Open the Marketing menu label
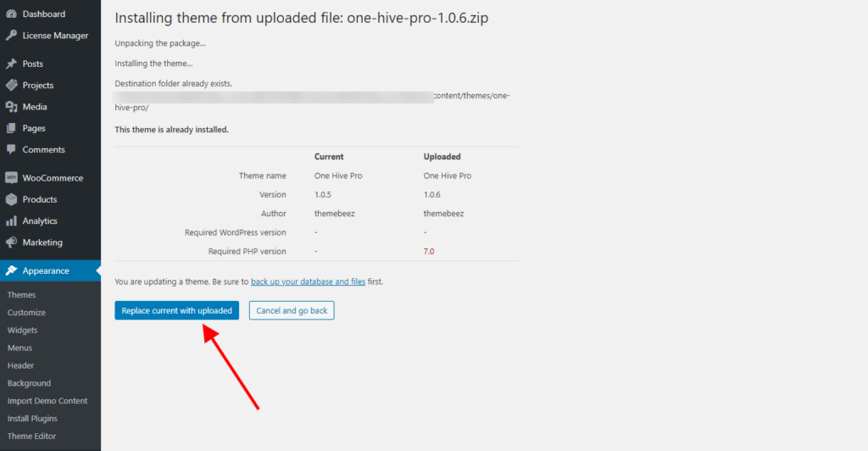868x451 pixels. coord(42,242)
